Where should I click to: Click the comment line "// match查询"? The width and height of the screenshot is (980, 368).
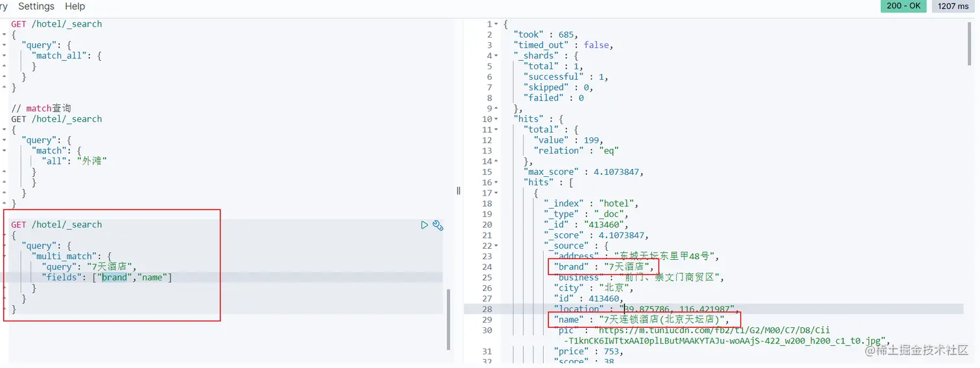click(41, 108)
